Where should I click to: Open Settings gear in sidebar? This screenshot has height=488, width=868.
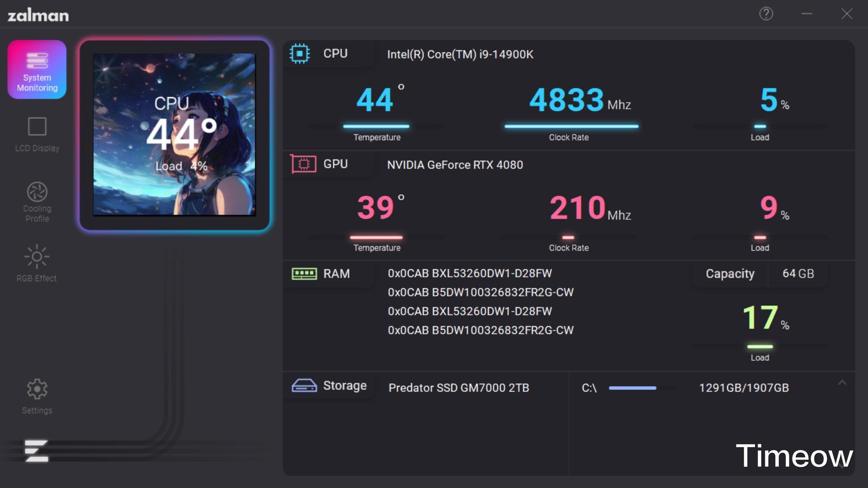click(x=37, y=389)
